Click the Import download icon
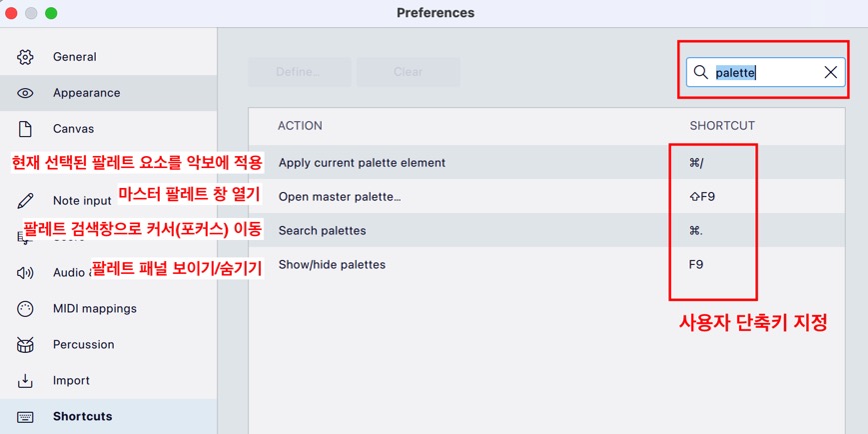The image size is (868, 434). coord(26,381)
